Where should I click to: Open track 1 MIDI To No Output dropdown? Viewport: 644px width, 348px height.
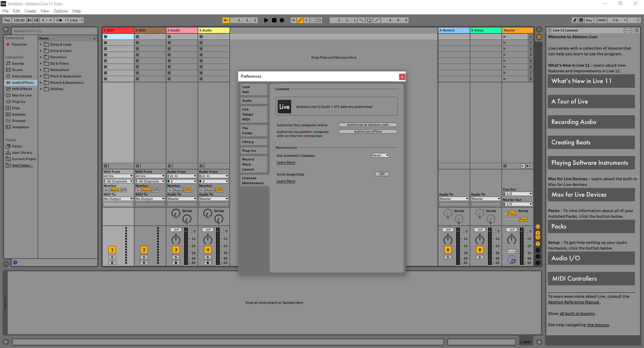pyautogui.click(x=118, y=199)
